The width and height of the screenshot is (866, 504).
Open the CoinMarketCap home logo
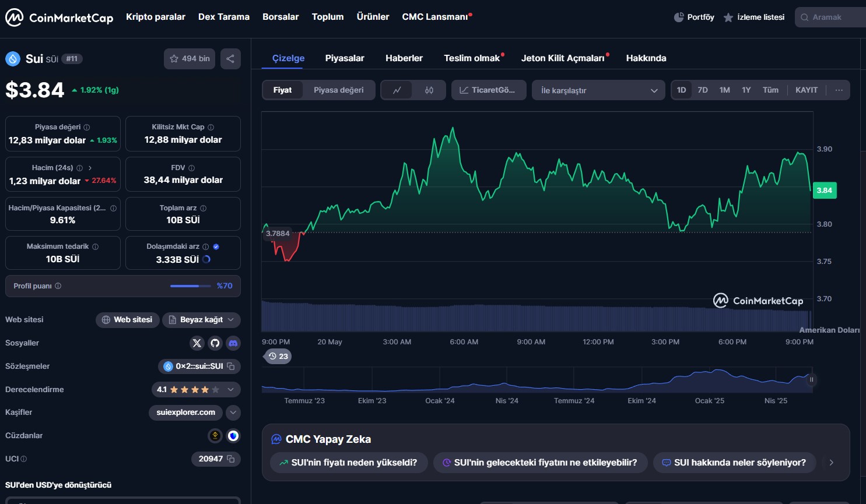[x=59, y=17]
